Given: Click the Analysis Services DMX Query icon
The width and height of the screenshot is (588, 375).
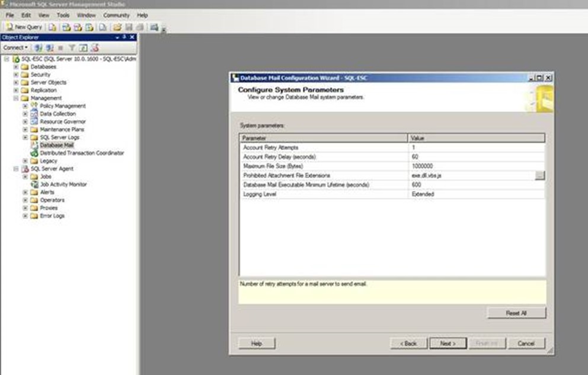Looking at the screenshot, I should click(x=78, y=27).
